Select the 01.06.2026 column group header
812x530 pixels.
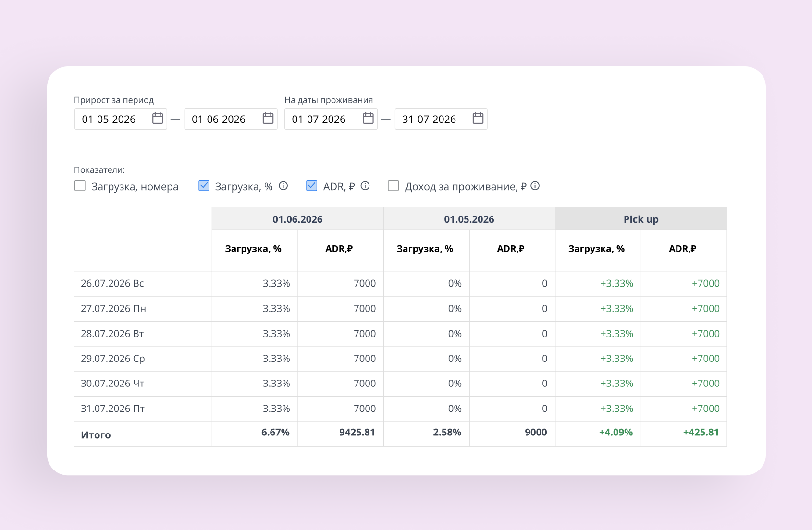point(297,219)
